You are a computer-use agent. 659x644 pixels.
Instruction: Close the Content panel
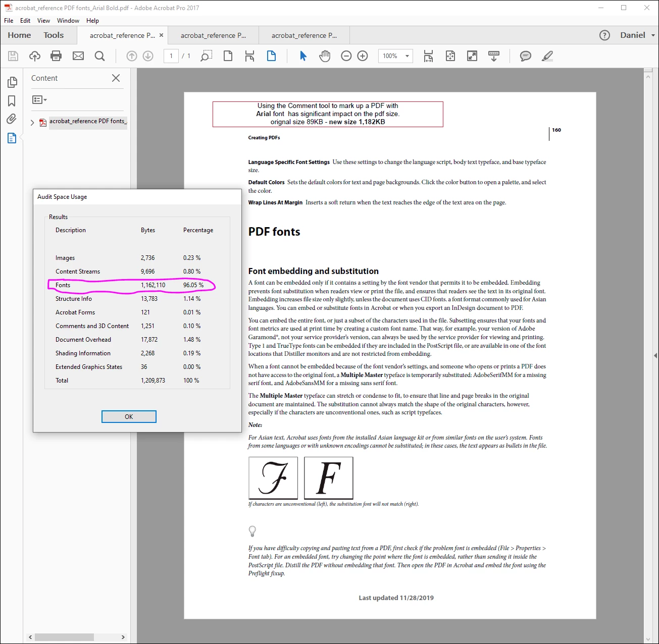coord(116,78)
